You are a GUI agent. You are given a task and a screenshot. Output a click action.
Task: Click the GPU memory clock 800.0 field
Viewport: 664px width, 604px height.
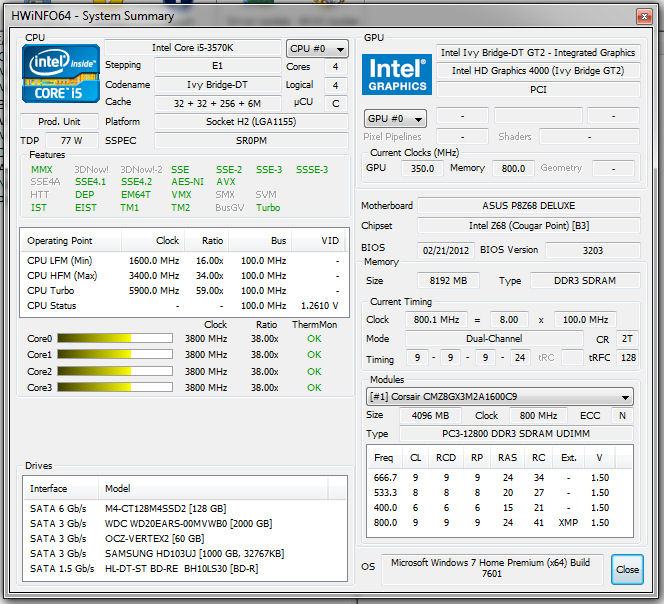pyautogui.click(x=513, y=169)
